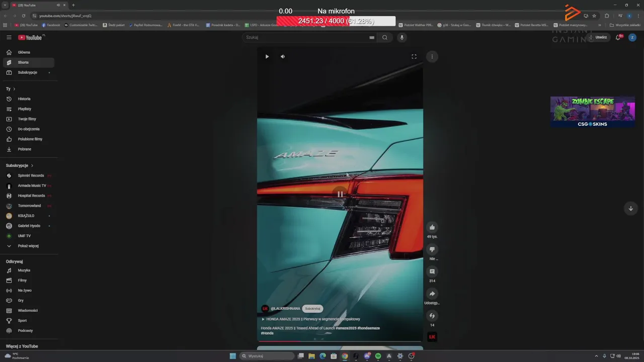The image size is (644, 362).
Task: Open KSIĄŻULO channel
Action: click(29, 216)
